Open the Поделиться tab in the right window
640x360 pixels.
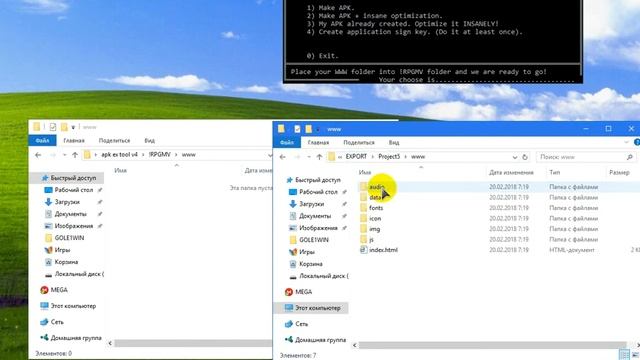359,142
